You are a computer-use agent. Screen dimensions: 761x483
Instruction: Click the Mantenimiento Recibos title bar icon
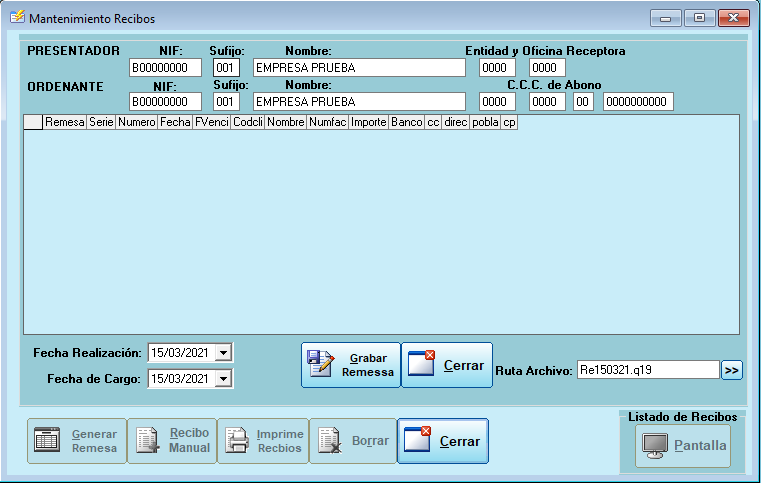coord(17,17)
